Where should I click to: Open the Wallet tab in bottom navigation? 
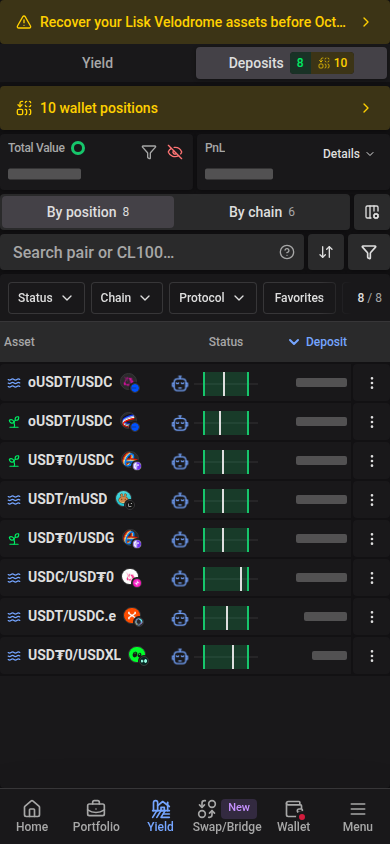click(294, 816)
